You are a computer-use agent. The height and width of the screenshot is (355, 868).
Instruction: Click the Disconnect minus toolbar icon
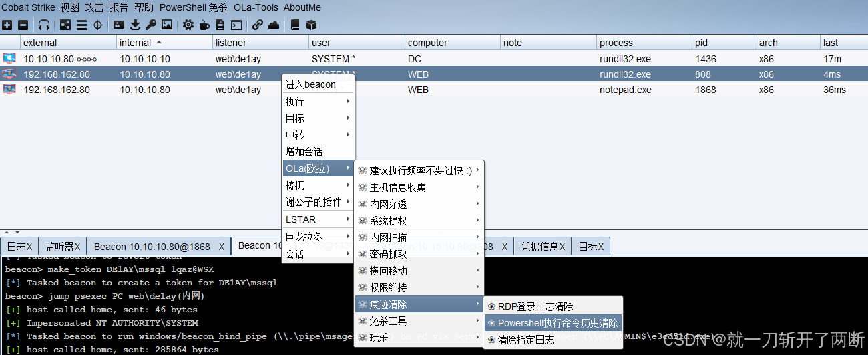click(x=23, y=25)
